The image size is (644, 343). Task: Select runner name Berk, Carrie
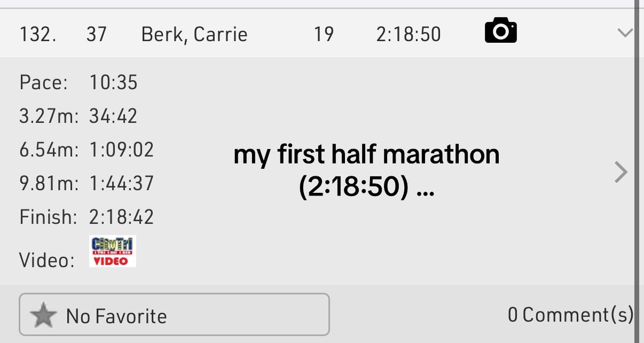[x=194, y=35]
